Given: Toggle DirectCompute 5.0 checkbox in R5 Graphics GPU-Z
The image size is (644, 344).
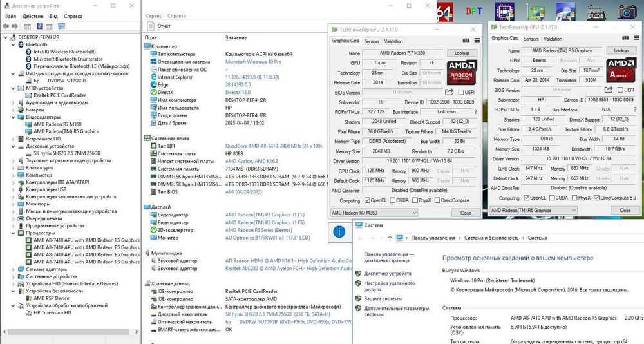Looking at the screenshot, I should click(x=597, y=198).
